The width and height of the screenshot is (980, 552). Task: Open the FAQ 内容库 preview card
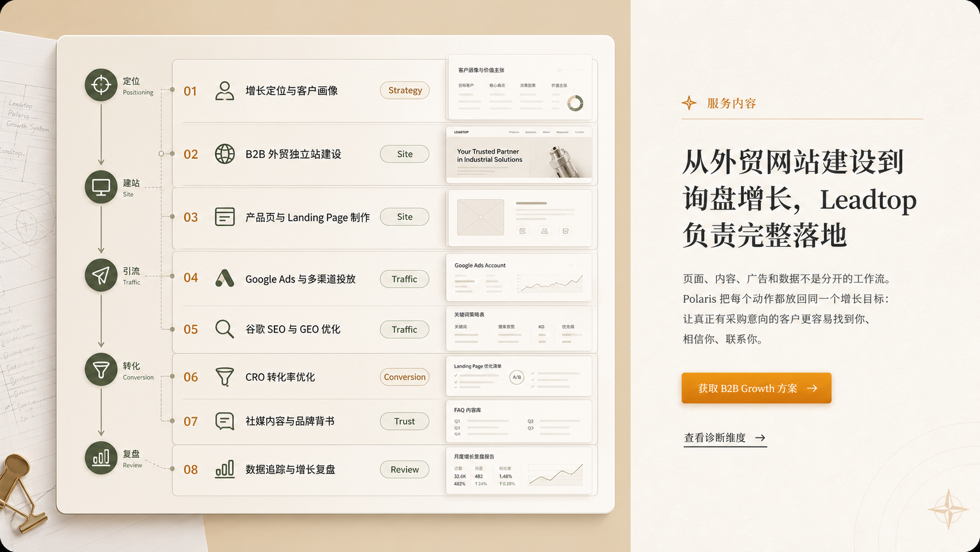coord(519,421)
